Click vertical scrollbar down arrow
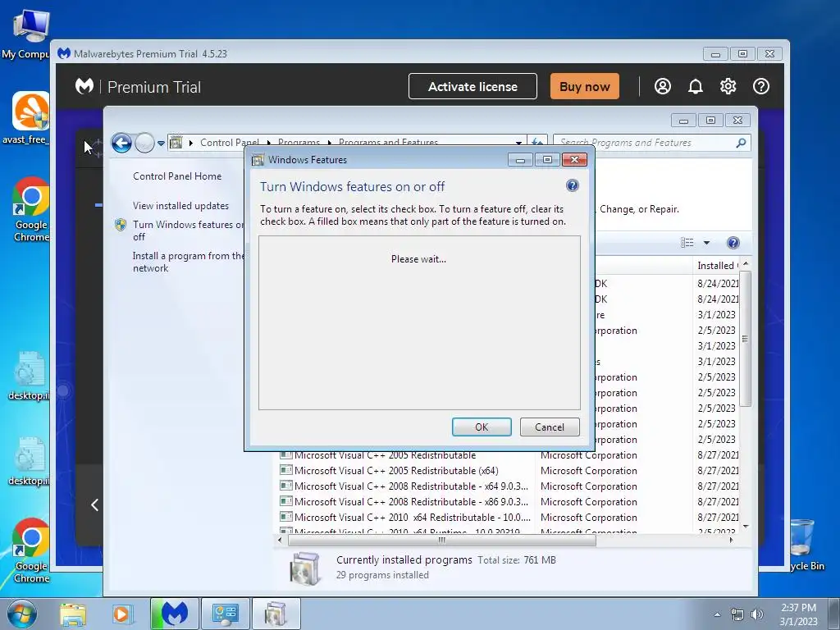The width and height of the screenshot is (840, 630). 745,527
